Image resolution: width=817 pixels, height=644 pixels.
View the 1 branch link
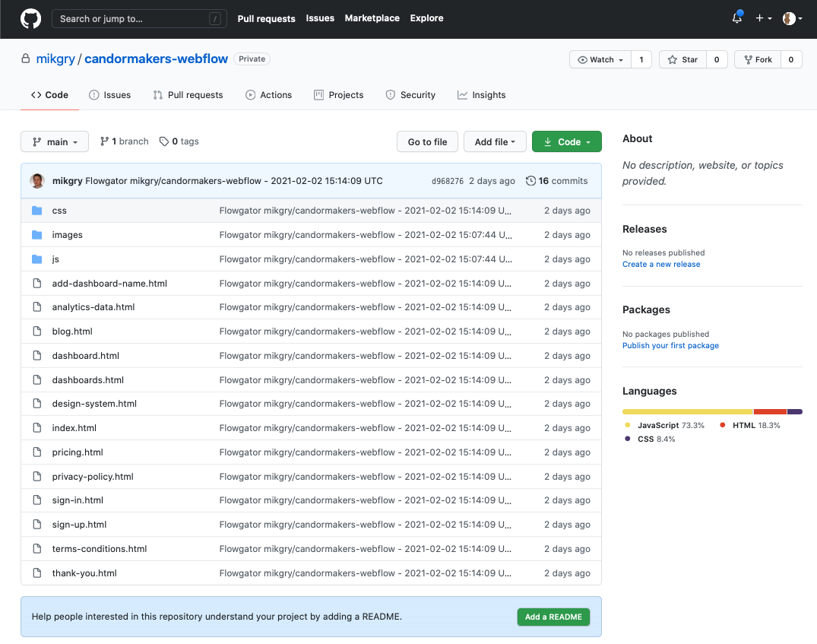tap(125, 141)
